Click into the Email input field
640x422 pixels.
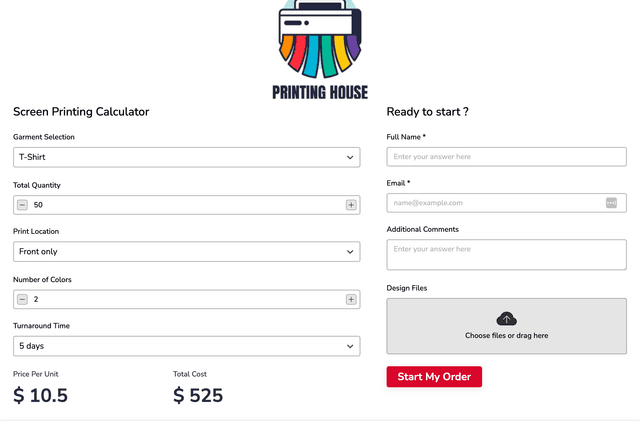click(x=495, y=203)
